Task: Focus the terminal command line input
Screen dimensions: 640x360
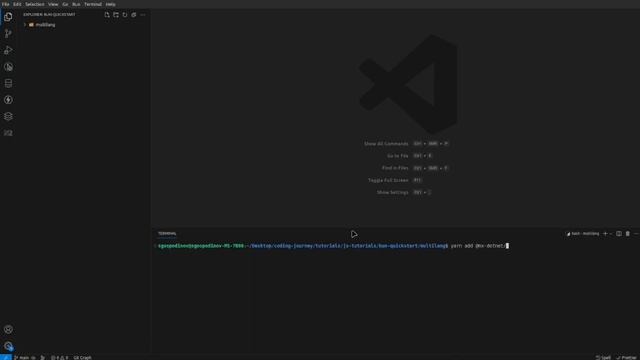Action: point(480,246)
